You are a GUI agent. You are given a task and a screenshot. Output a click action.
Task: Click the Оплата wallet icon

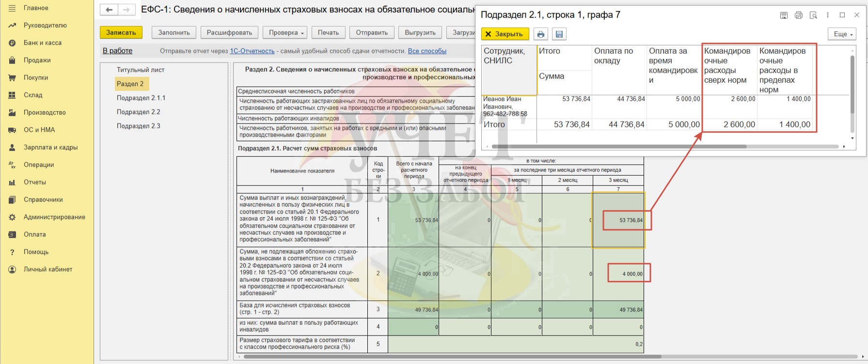point(12,234)
